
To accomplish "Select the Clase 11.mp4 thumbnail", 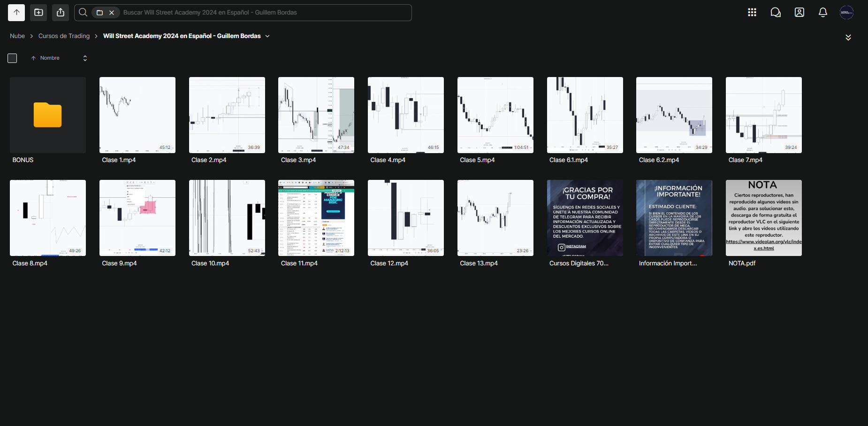I will (x=316, y=218).
